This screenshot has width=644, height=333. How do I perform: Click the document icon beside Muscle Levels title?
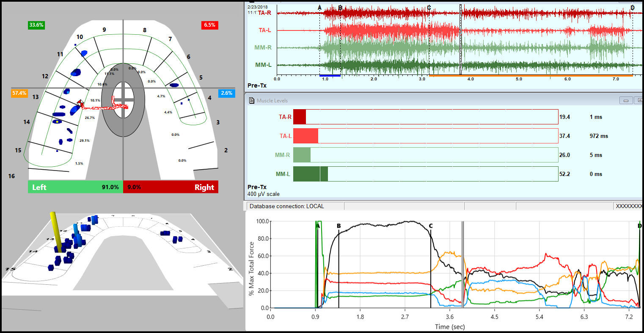click(252, 100)
